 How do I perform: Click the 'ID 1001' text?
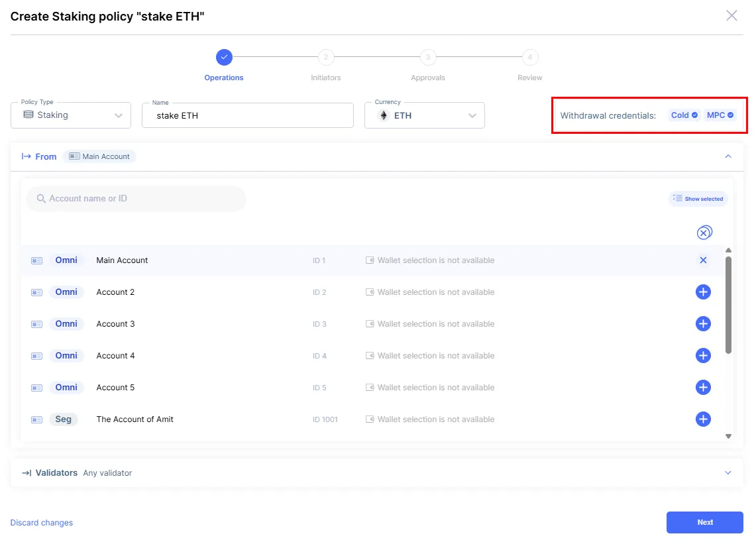[325, 419]
